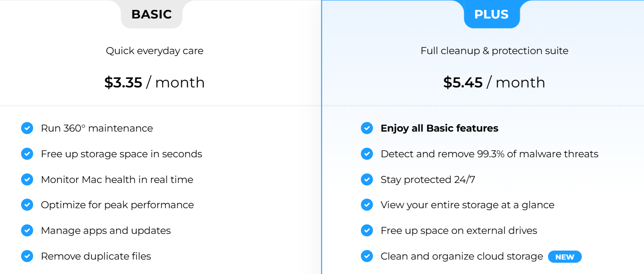Click the checkmark beside Run 360° maintenance

click(x=27, y=128)
